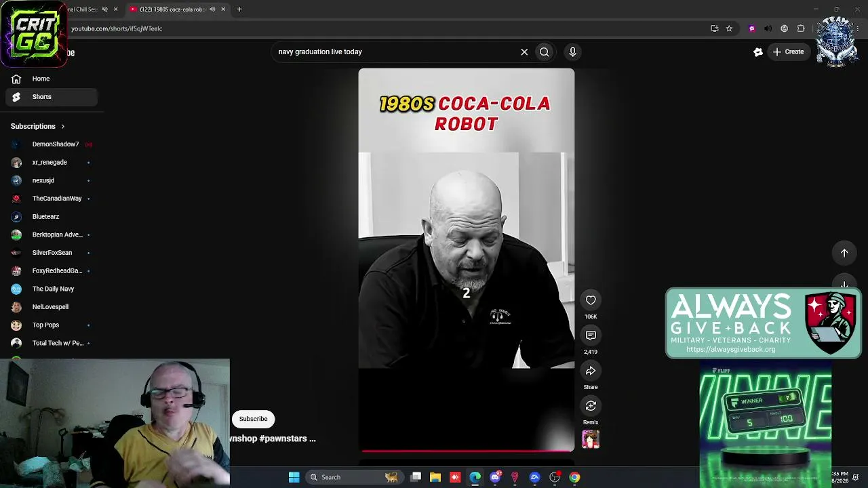
Task: Seek on the short's red progress bar
Action: 467,450
